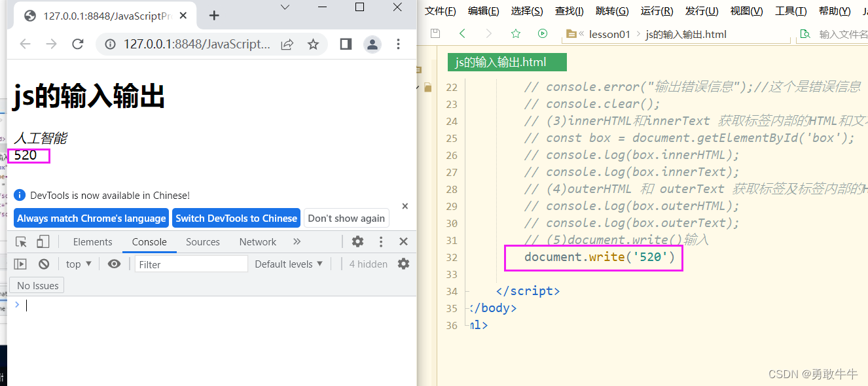
Task: Switch to the Network tab
Action: (x=258, y=241)
